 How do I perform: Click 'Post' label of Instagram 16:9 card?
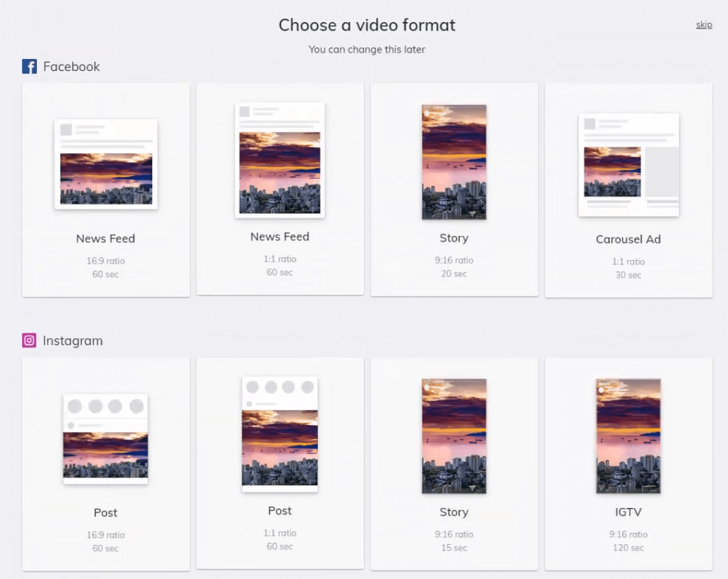pyautogui.click(x=105, y=513)
